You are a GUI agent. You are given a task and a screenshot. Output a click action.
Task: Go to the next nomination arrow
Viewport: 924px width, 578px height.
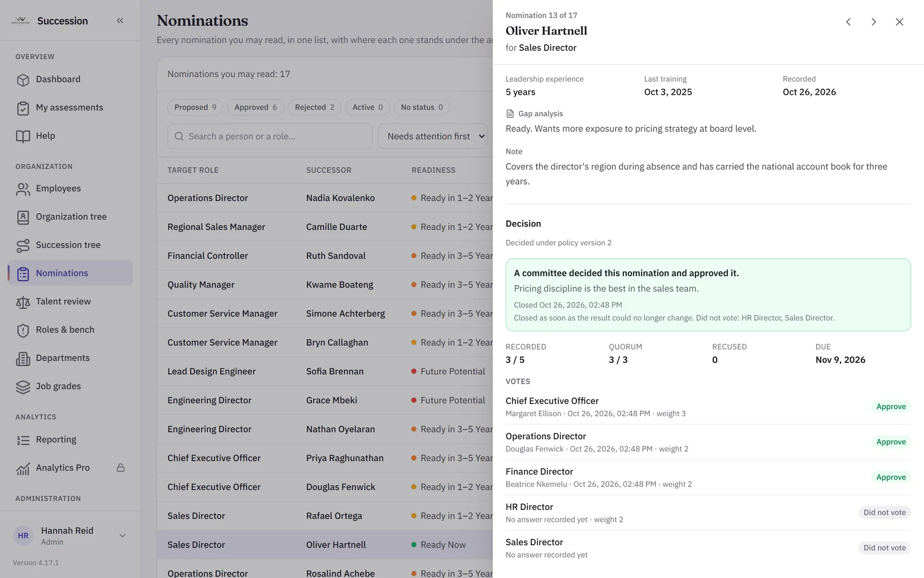(x=874, y=22)
